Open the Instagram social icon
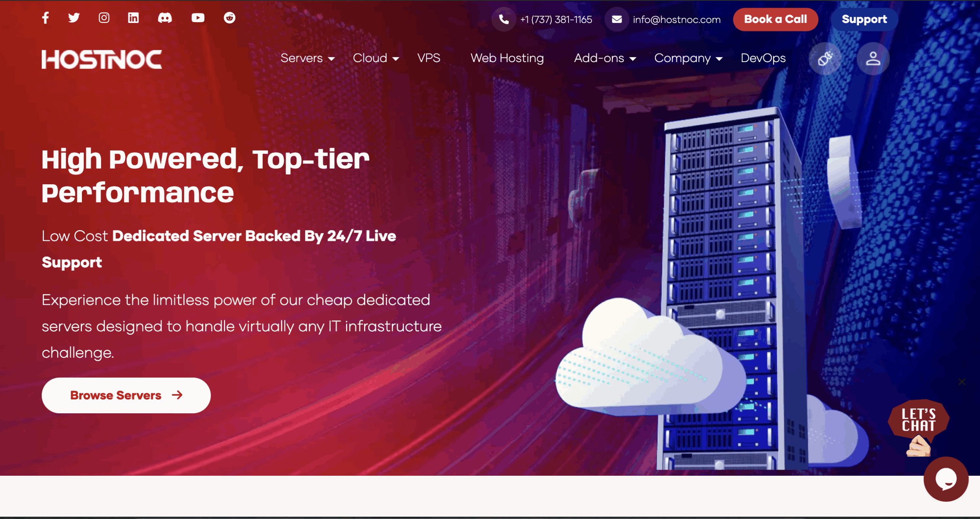The image size is (980, 519). coord(104,18)
